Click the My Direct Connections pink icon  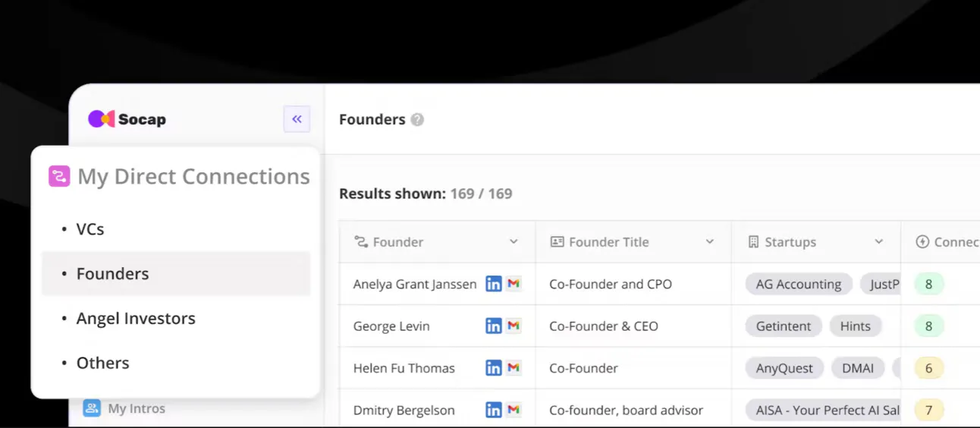[x=59, y=176]
